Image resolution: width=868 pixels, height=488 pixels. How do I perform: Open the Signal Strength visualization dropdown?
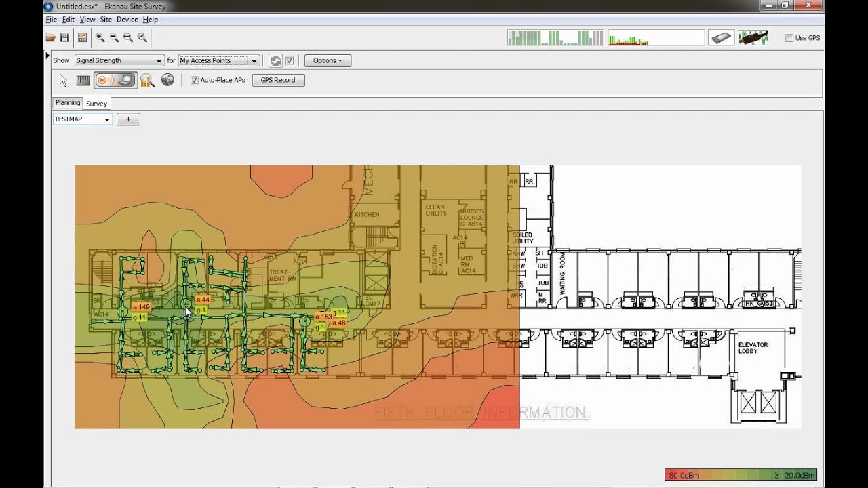tap(119, 60)
